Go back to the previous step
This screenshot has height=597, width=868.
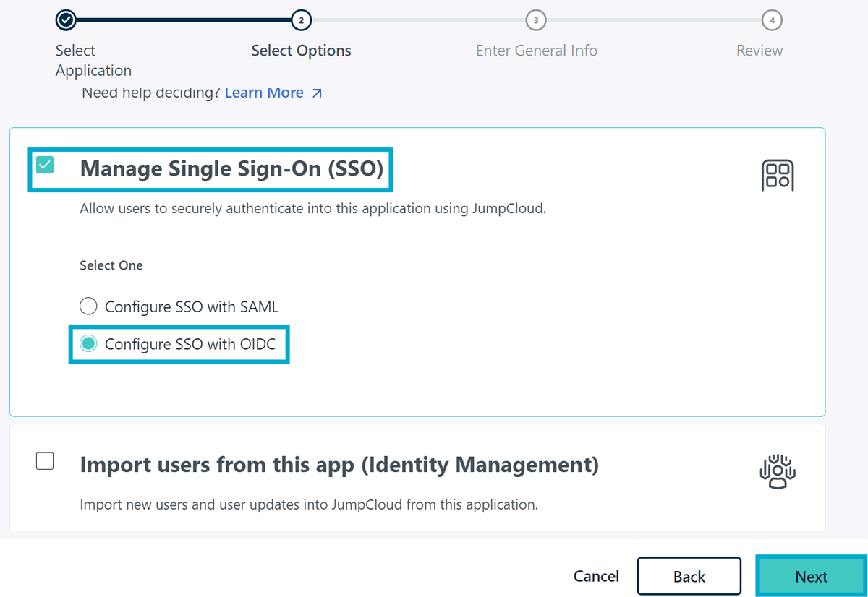pos(689,576)
